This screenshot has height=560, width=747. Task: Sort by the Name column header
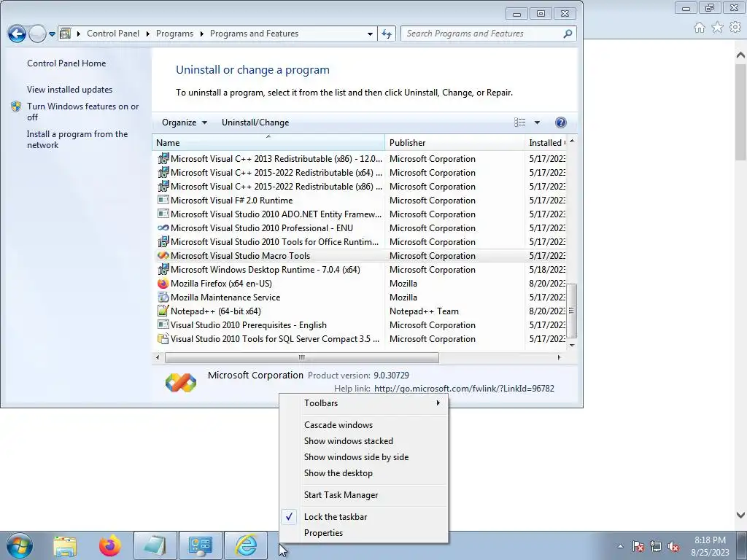point(268,143)
